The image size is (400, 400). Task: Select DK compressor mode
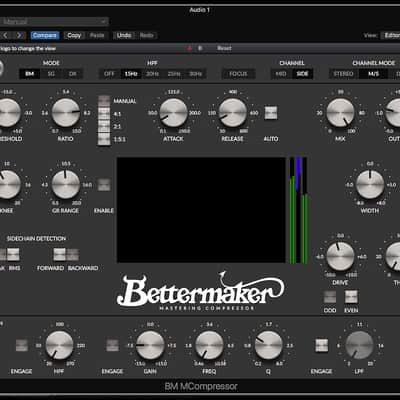coord(72,74)
